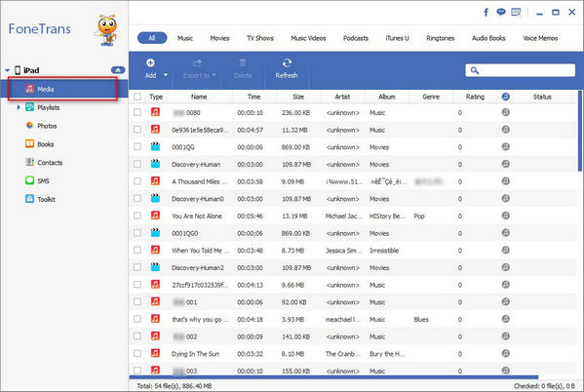Image resolution: width=584 pixels, height=392 pixels.
Task: Click the Refresh icon
Action: [x=287, y=62]
